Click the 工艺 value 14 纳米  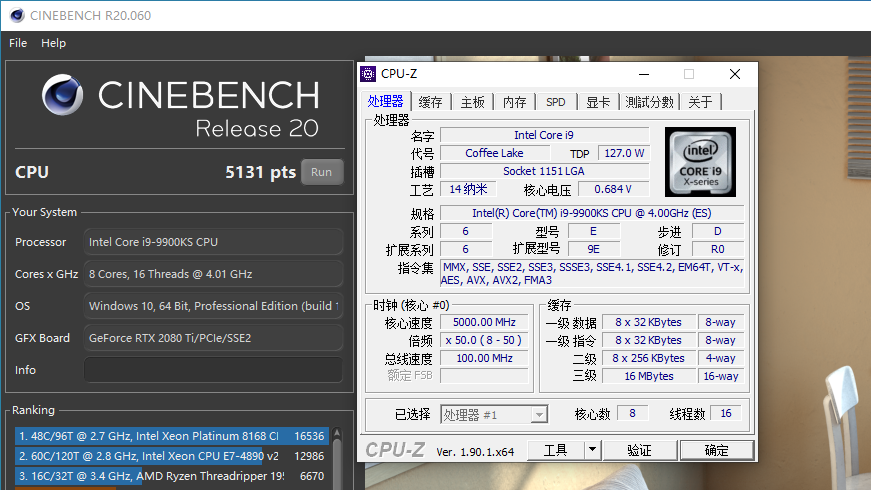point(468,189)
